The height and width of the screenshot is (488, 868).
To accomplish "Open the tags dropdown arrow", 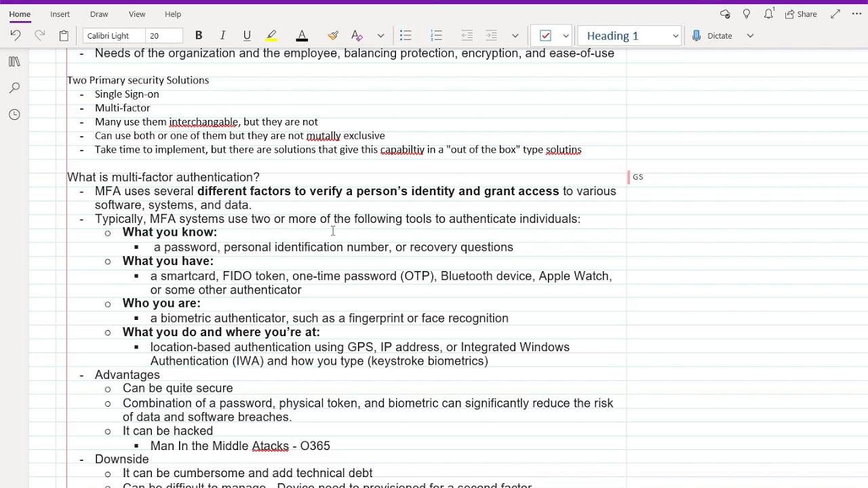I will pos(566,35).
